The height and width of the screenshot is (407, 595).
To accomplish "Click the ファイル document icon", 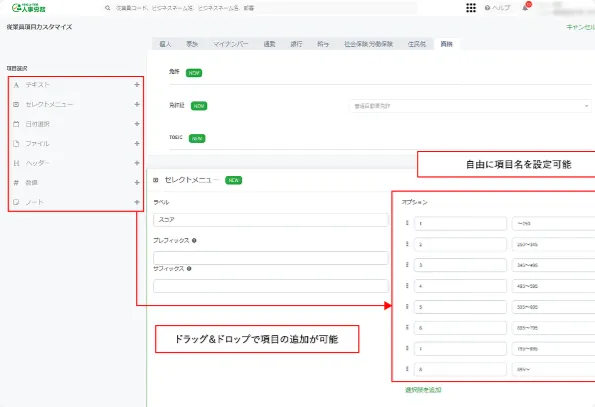I will click(16, 144).
